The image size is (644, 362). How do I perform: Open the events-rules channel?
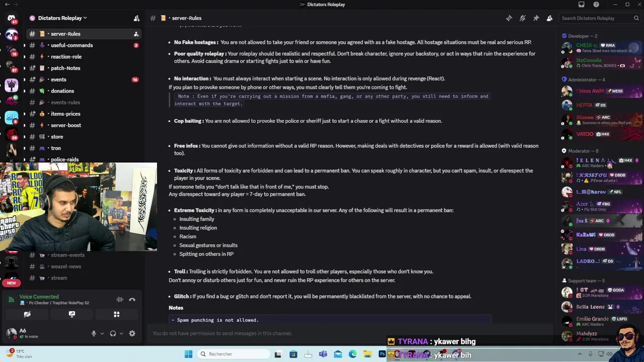click(84, 103)
